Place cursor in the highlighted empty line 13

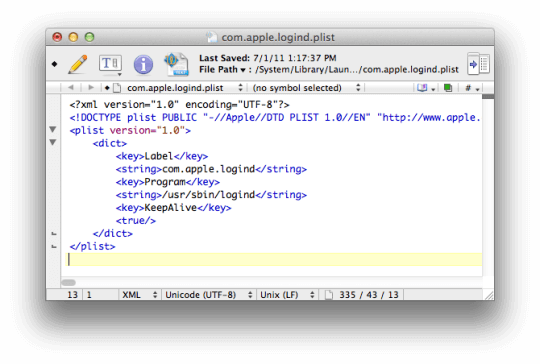click(x=274, y=260)
